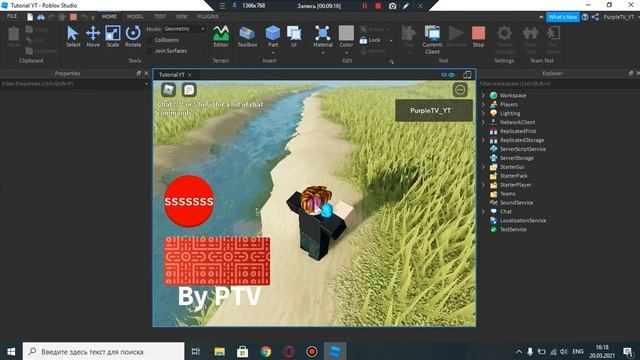Click the share icon beside the username

pyautogui.click(x=596, y=17)
